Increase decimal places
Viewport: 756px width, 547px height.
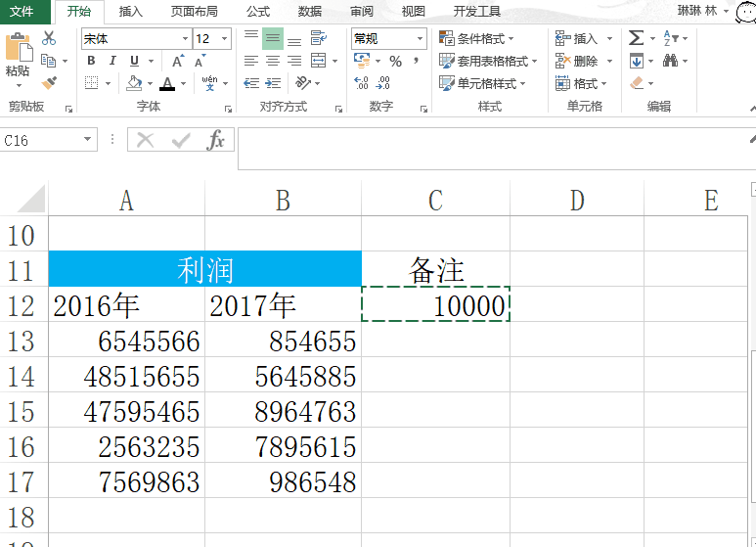tap(361, 83)
